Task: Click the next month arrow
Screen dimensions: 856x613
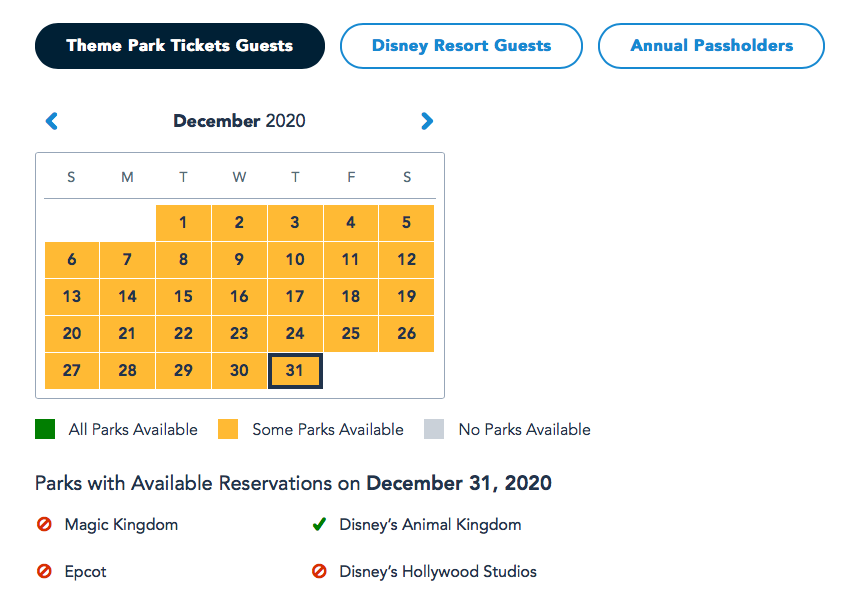Action: pos(427,121)
